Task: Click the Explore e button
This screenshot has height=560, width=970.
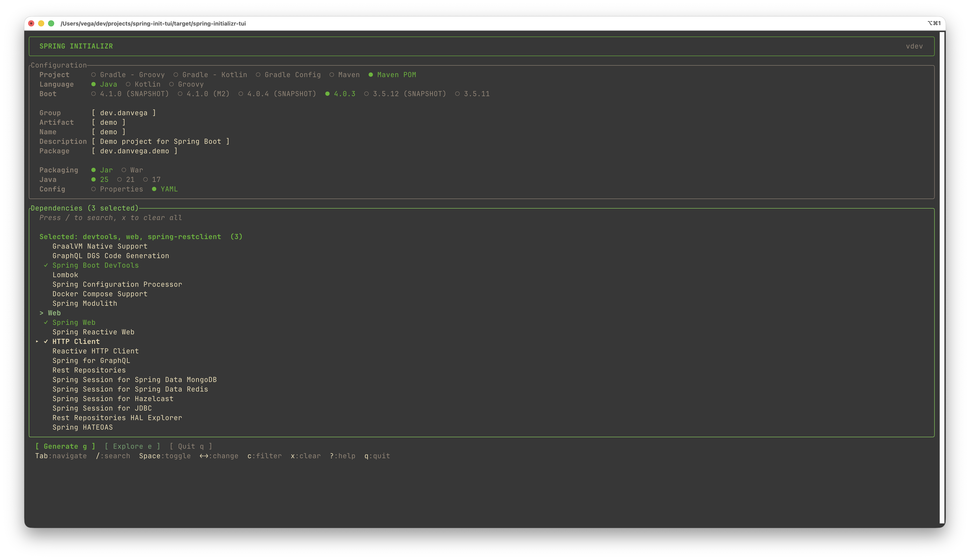Action: (132, 446)
